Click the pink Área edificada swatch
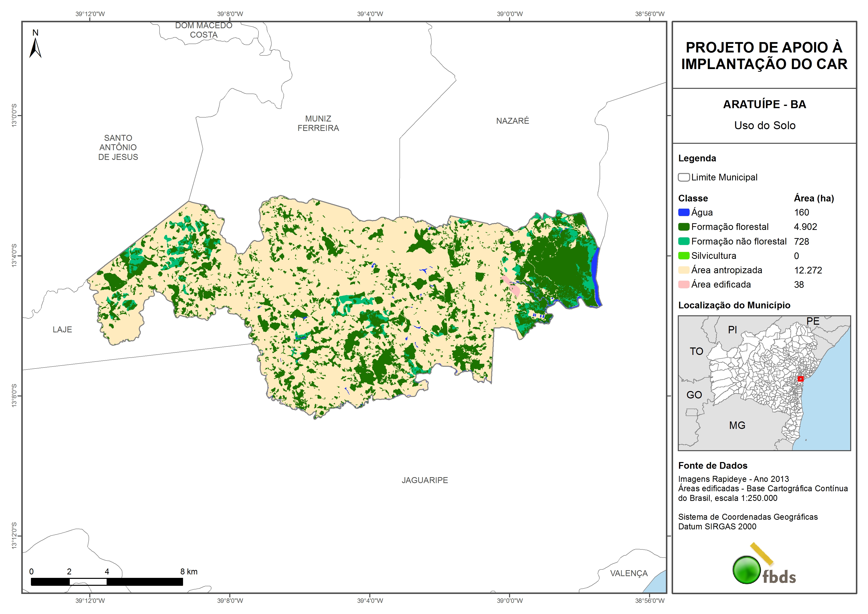 click(x=683, y=285)
